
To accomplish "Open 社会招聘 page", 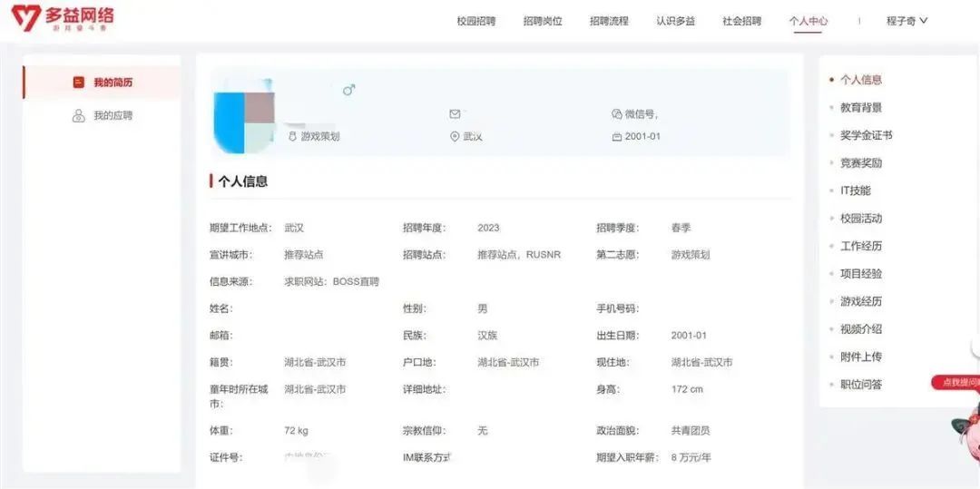I will (x=741, y=21).
